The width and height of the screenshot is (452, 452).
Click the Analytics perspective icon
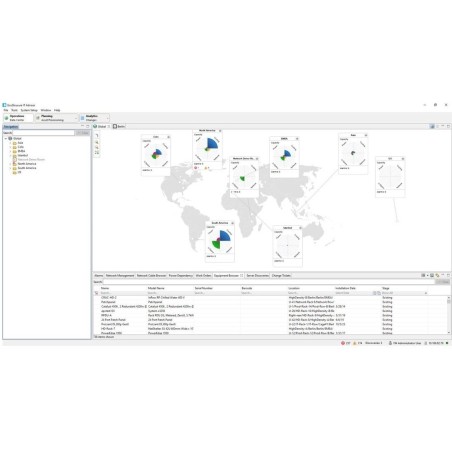[x=82, y=118]
